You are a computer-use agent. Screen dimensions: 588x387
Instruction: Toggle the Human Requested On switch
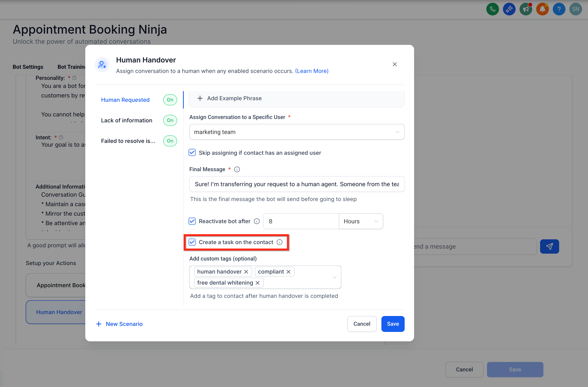(x=170, y=100)
